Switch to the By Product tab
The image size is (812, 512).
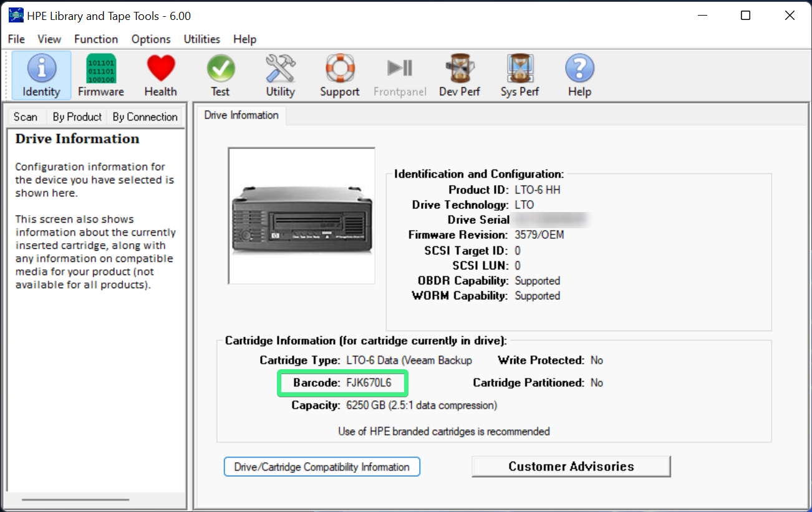pyautogui.click(x=77, y=117)
